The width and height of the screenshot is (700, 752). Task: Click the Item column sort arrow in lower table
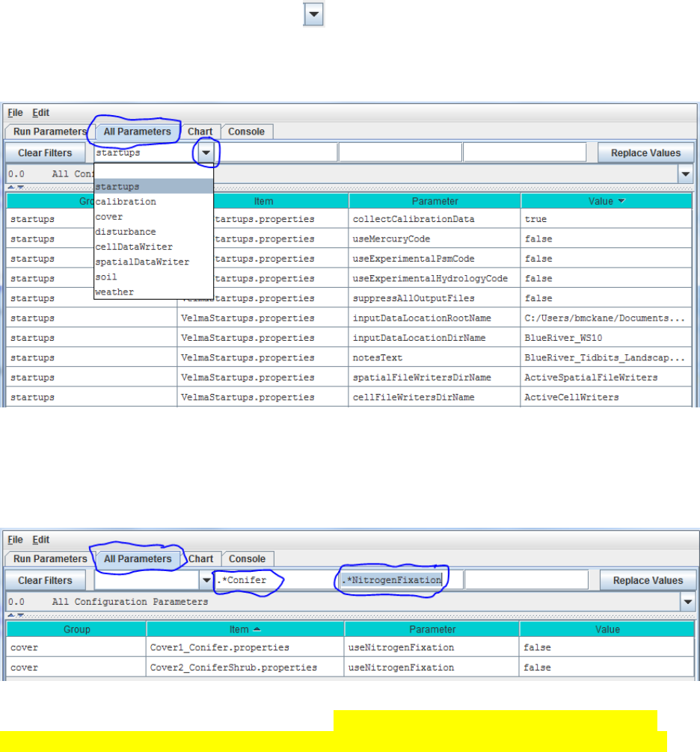(x=257, y=629)
